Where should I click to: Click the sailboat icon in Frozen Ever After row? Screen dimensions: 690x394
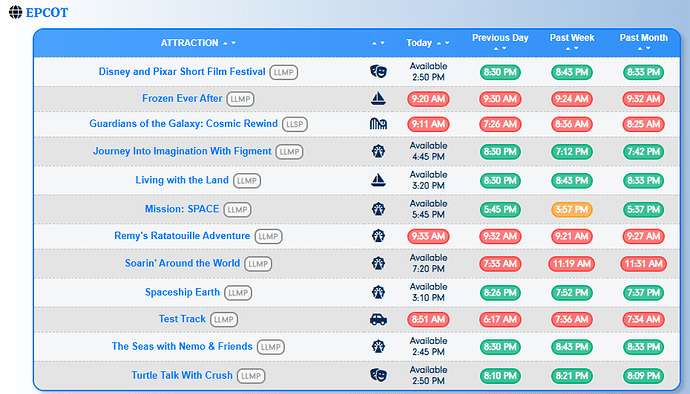[x=378, y=99]
